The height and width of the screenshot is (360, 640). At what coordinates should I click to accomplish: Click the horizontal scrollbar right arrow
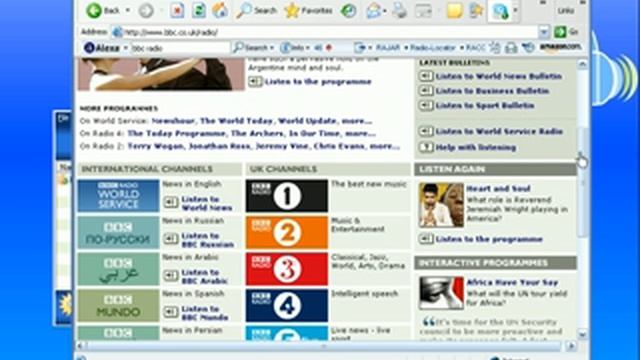tap(571, 346)
